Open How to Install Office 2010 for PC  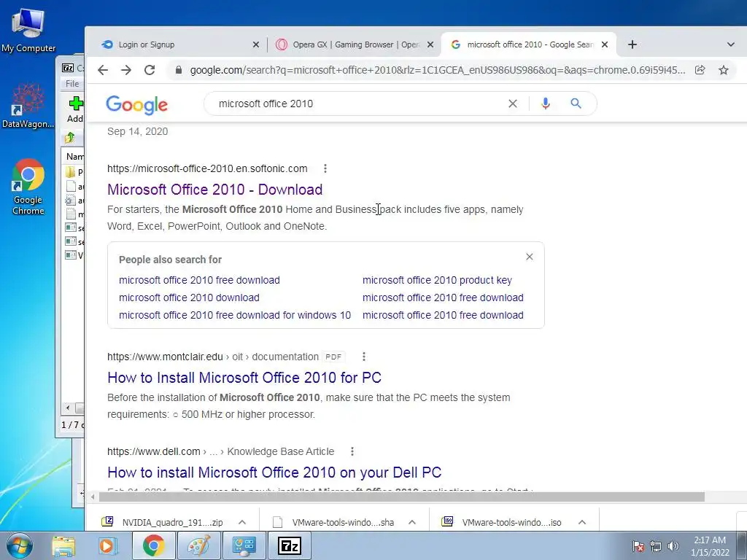point(244,378)
